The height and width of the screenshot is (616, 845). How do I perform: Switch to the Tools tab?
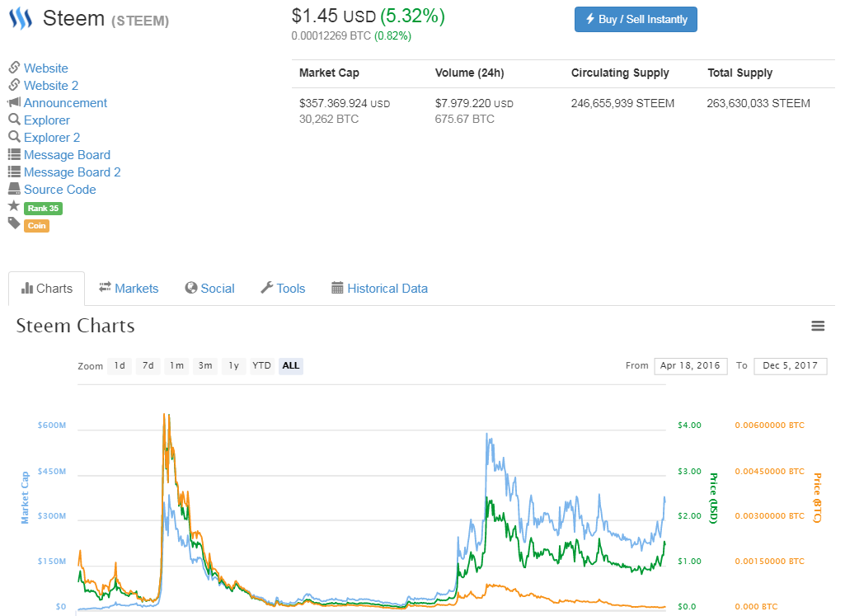coord(283,289)
